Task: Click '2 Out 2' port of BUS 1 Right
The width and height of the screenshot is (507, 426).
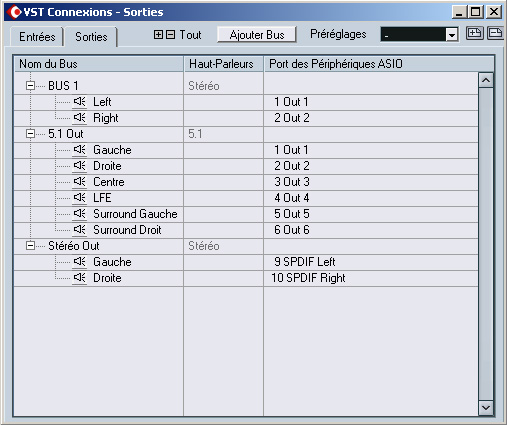Action: [292, 118]
